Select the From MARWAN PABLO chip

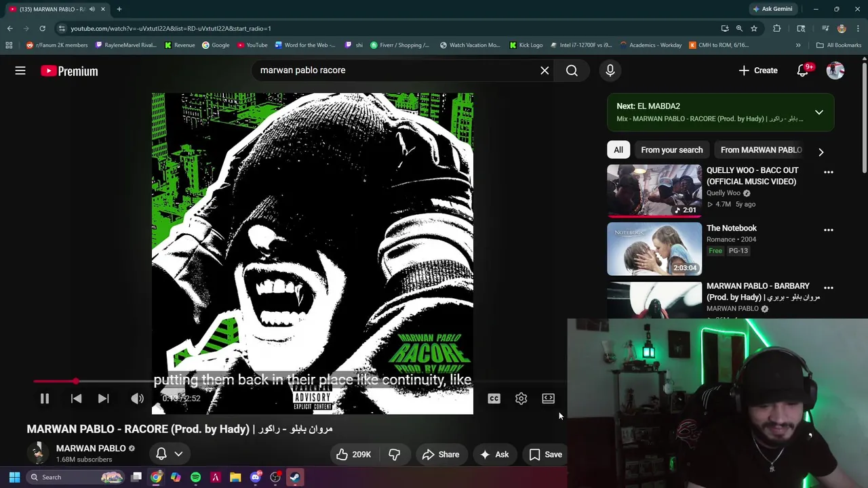coord(761,150)
